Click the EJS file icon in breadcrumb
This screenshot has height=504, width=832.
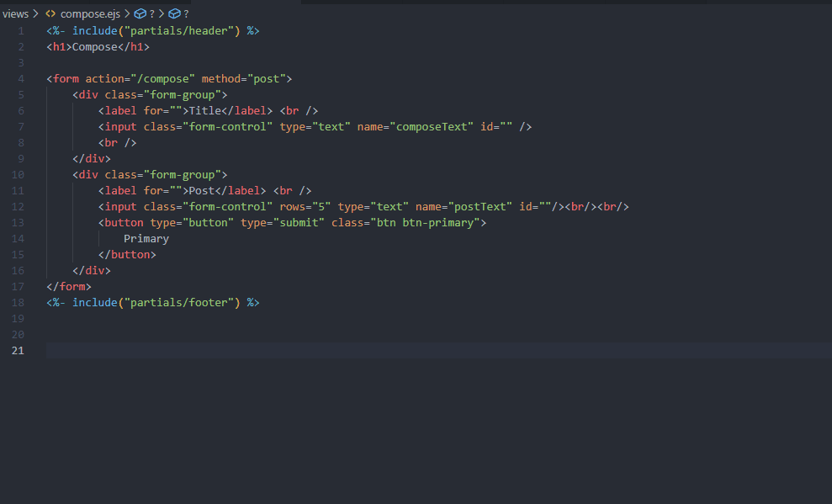50,13
